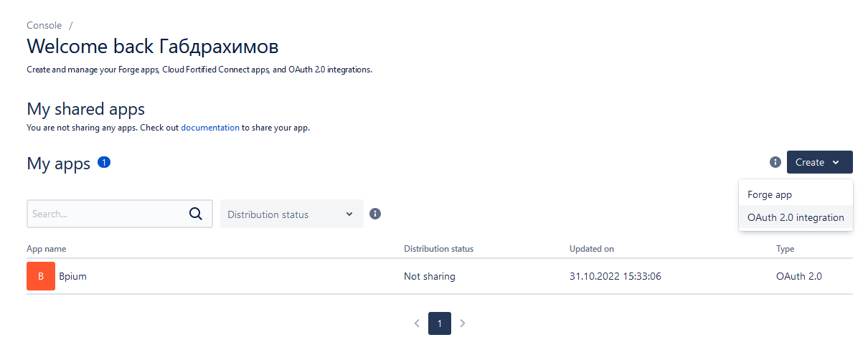Click info icon next to Create button
Viewport: 868px width, 355px height.
[x=775, y=162]
